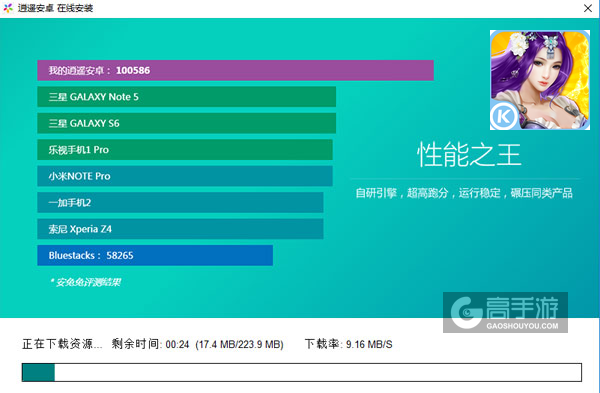Click the 正在下载资源 status text
The height and width of the screenshot is (393, 600).
click(62, 344)
